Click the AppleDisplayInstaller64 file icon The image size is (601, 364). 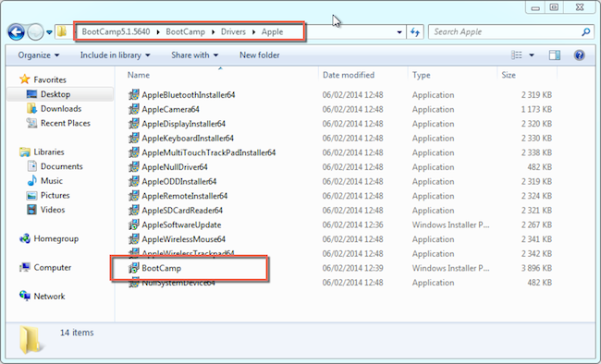point(133,124)
